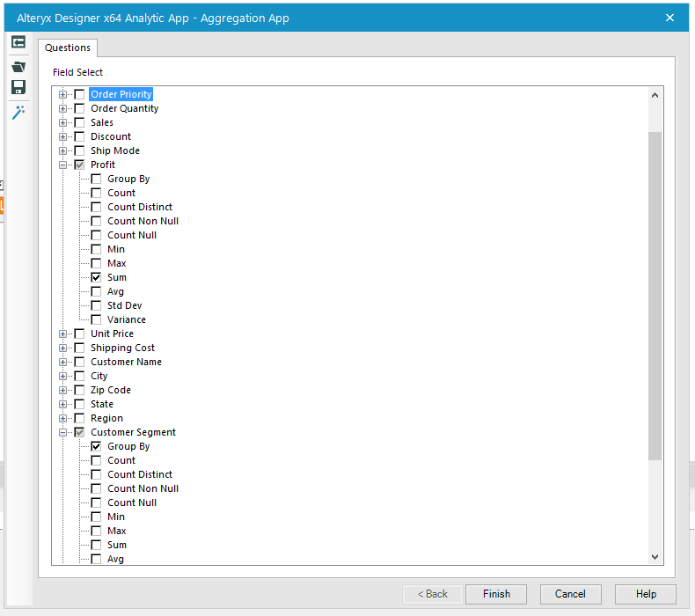Expand the Unit Price node

pyautogui.click(x=63, y=334)
